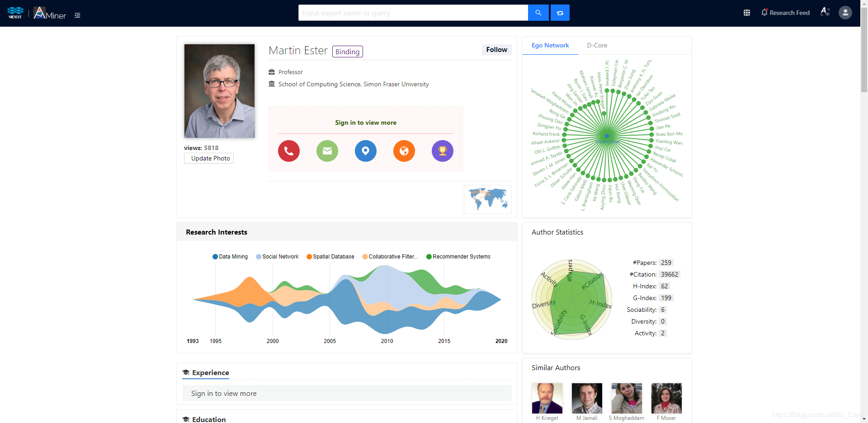Toggle the Spatial Database legend item

[330, 257]
